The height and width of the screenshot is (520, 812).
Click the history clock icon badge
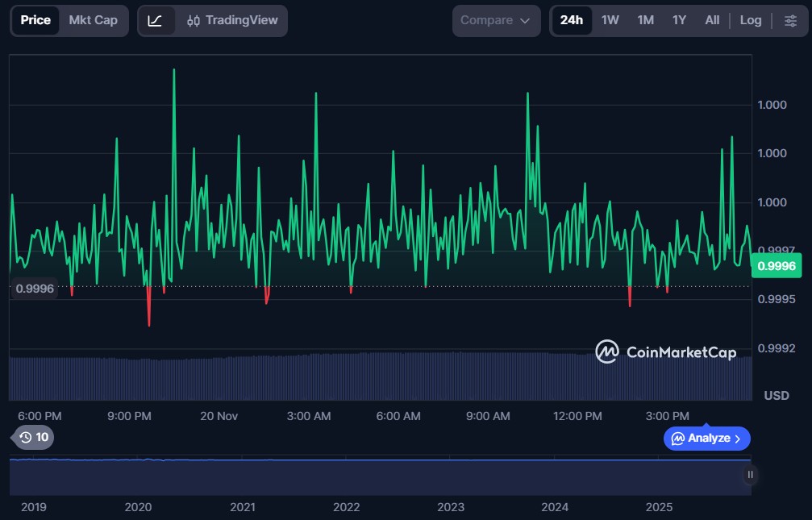point(34,437)
